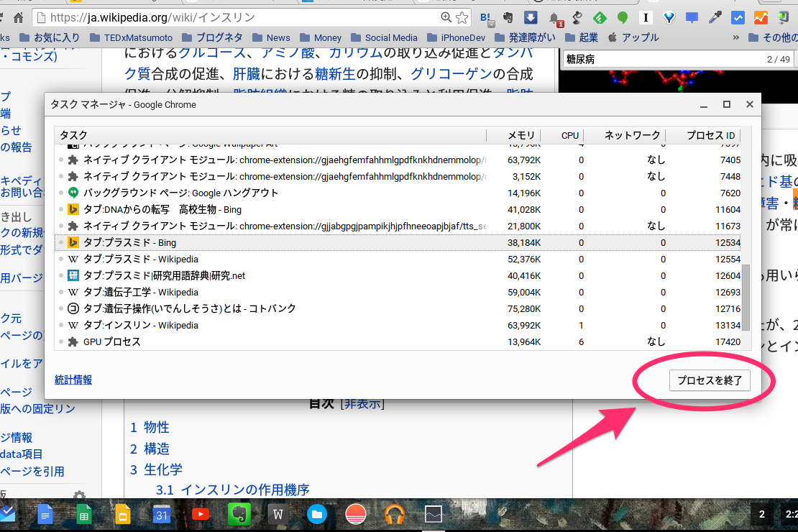Open Google Sheets from the shelf
This screenshot has height=532, width=798.
pos(83,515)
